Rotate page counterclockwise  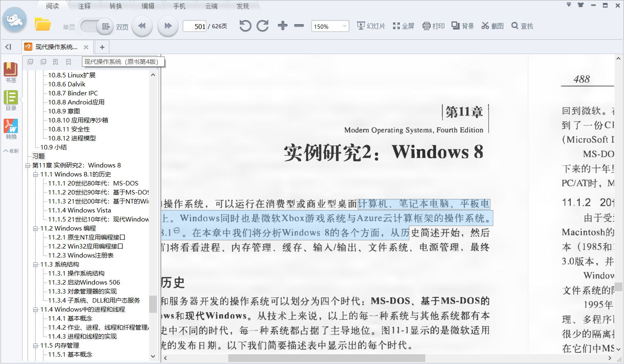pos(245,26)
